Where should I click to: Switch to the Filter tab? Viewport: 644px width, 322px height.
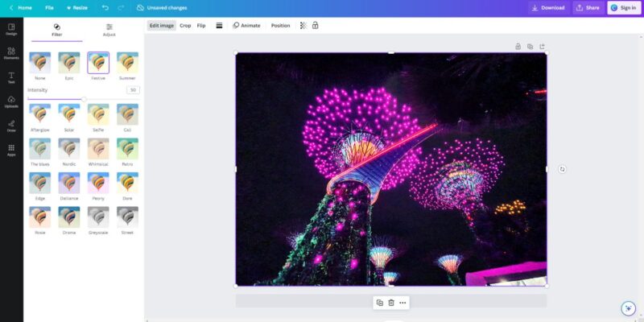[57, 31]
